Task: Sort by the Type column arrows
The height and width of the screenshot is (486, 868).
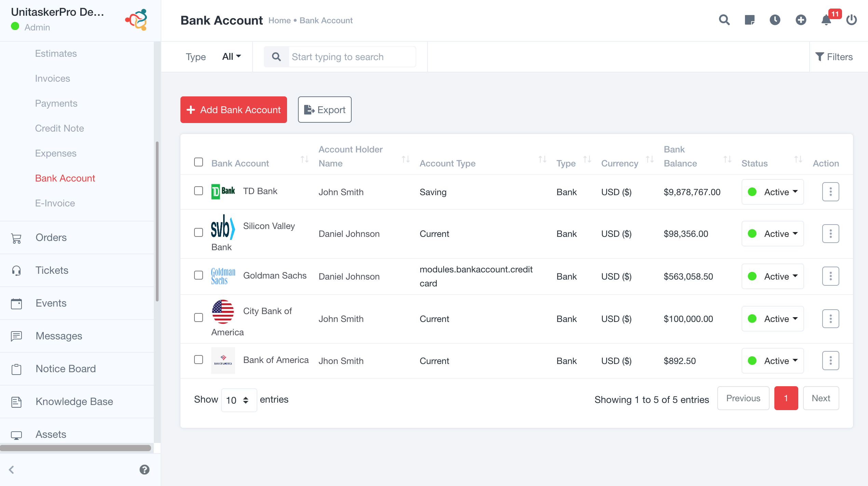Action: tap(587, 159)
